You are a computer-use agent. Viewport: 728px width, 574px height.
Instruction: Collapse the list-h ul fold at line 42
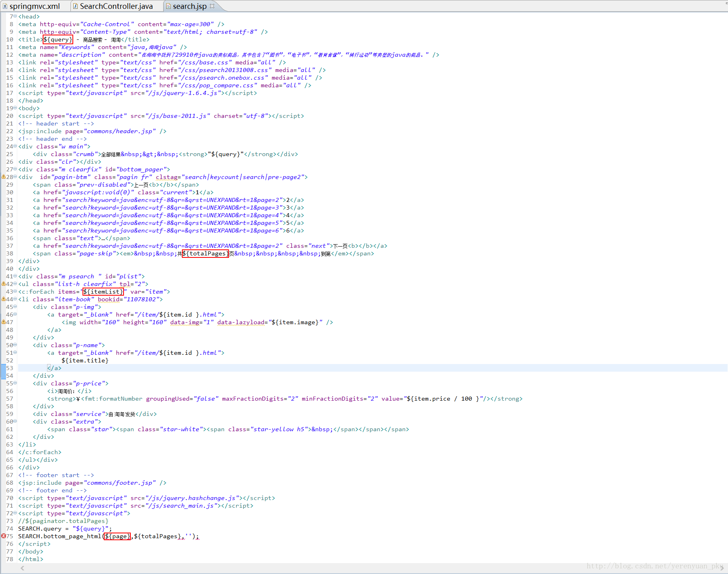click(x=15, y=284)
